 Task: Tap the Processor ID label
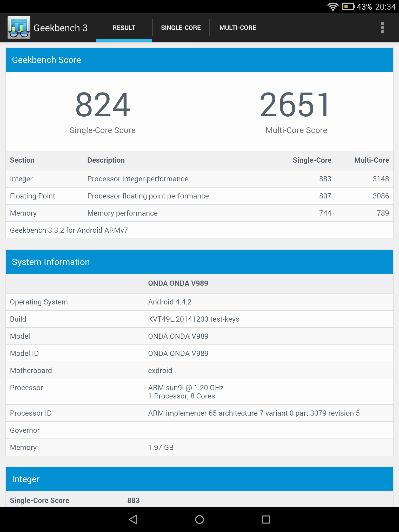(31, 413)
